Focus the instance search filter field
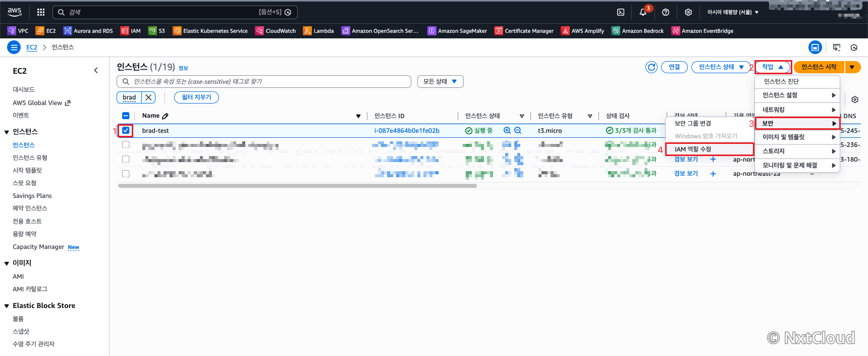The image size is (868, 356). 264,81
